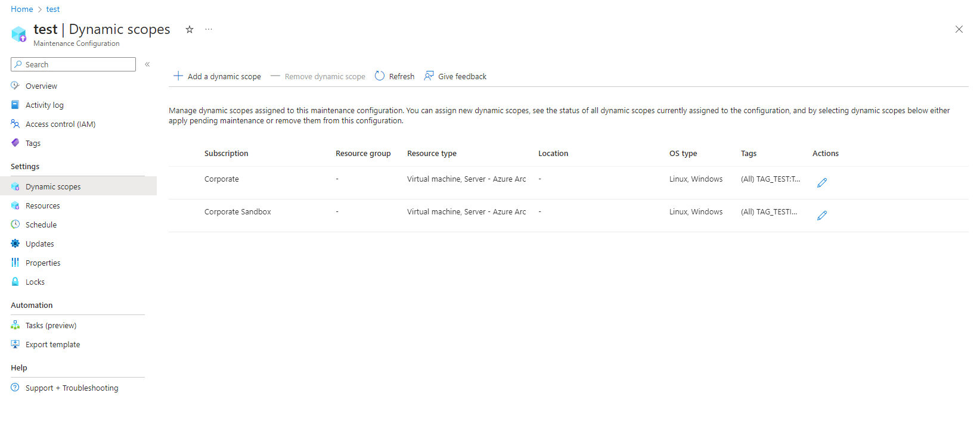The image size is (980, 427).
Task: Select the Corporate Sandbox subscription cell
Action: pyautogui.click(x=238, y=212)
